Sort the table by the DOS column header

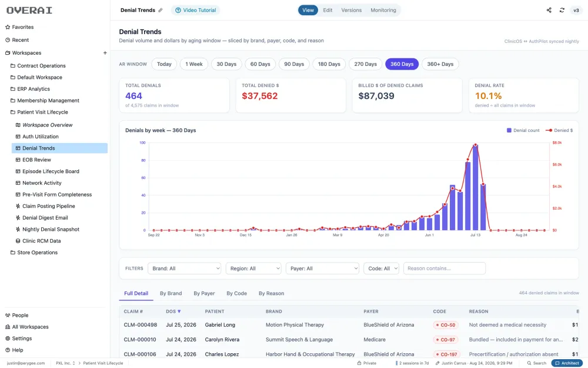click(x=173, y=311)
